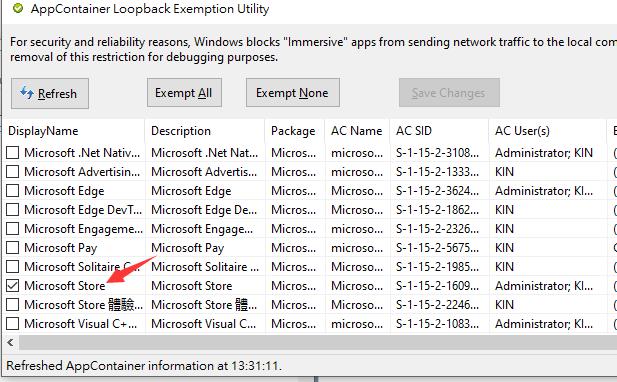Click the AC Name column header
This screenshot has width=617, height=382.
(357, 131)
